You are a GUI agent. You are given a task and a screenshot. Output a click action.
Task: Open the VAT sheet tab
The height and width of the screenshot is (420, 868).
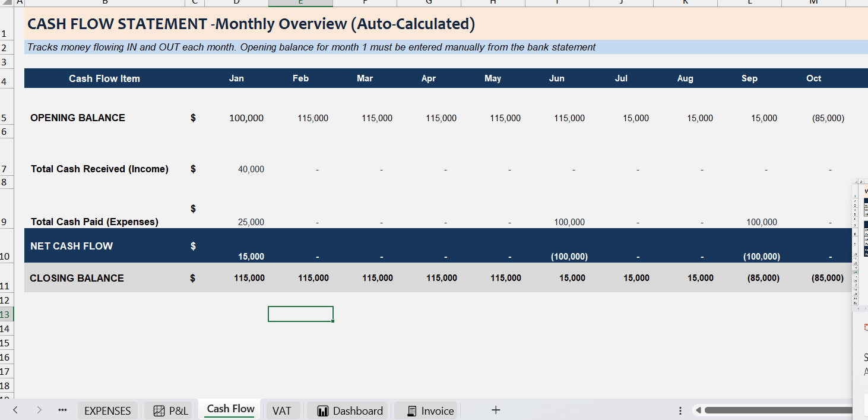[x=282, y=410]
